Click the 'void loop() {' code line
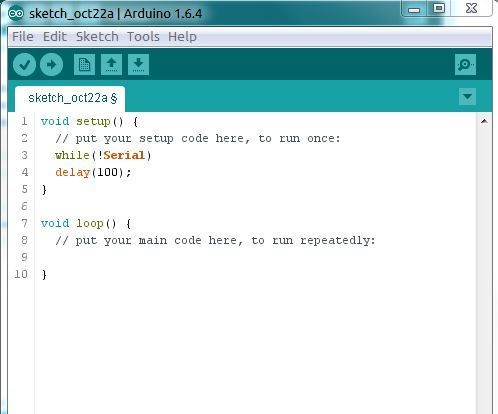This screenshot has width=498, height=414. (86, 223)
